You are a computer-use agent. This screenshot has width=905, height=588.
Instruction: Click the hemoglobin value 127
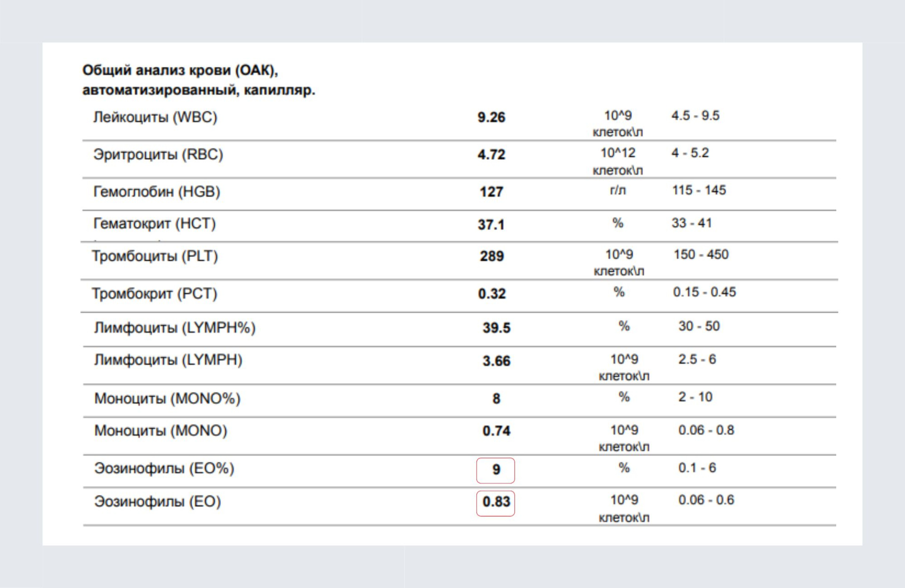pyautogui.click(x=491, y=192)
